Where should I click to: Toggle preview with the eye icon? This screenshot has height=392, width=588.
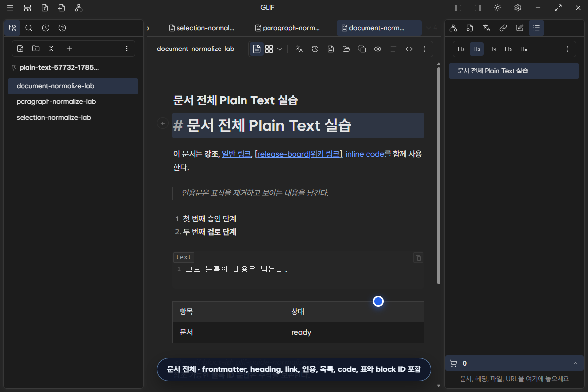(378, 49)
